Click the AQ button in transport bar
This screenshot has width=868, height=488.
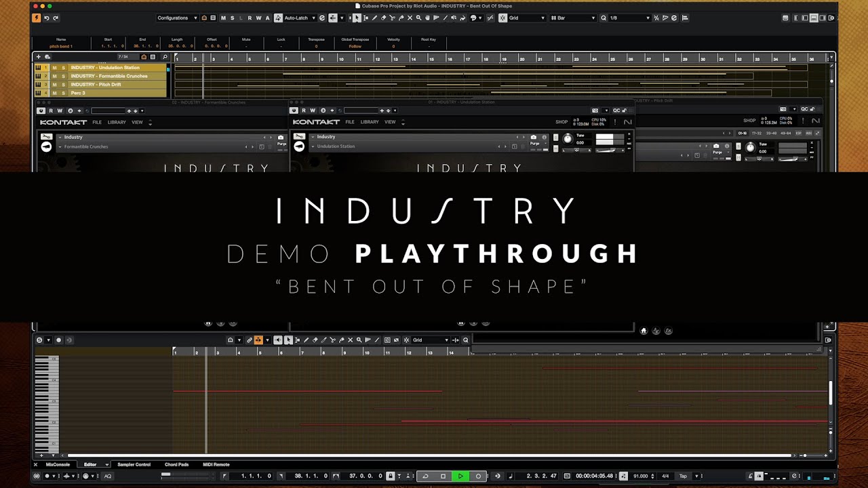coord(108,476)
